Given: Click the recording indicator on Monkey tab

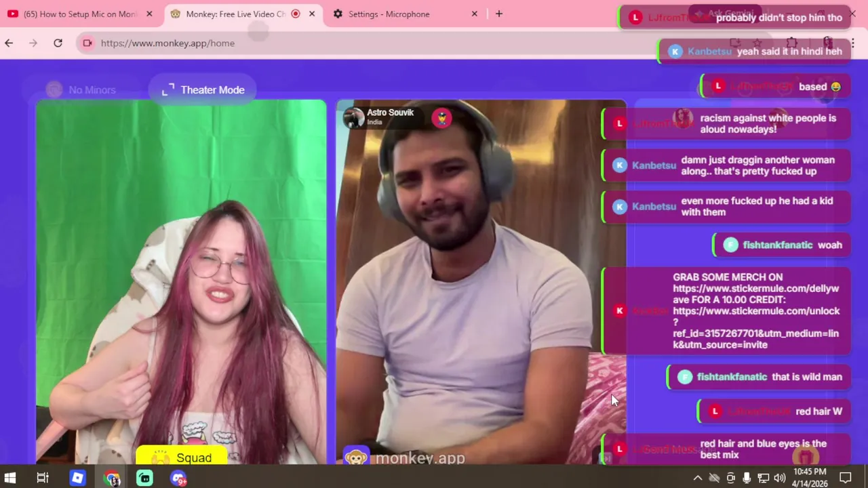Looking at the screenshot, I should click(x=296, y=14).
